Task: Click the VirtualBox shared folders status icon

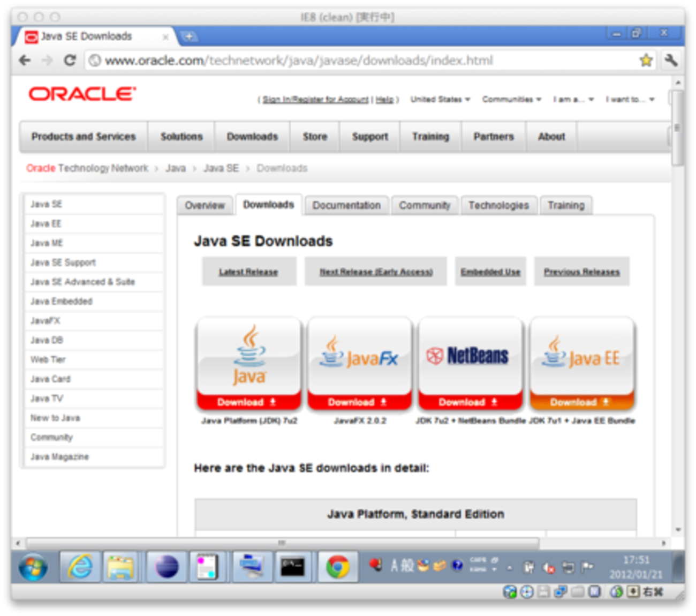Action: [578, 592]
